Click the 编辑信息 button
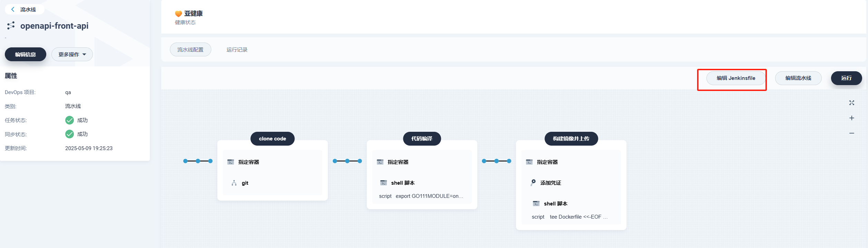This screenshot has width=868, height=248. point(26,54)
